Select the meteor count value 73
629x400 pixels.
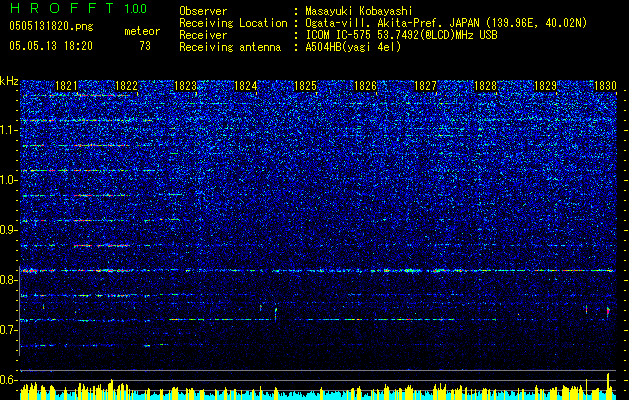click(145, 46)
